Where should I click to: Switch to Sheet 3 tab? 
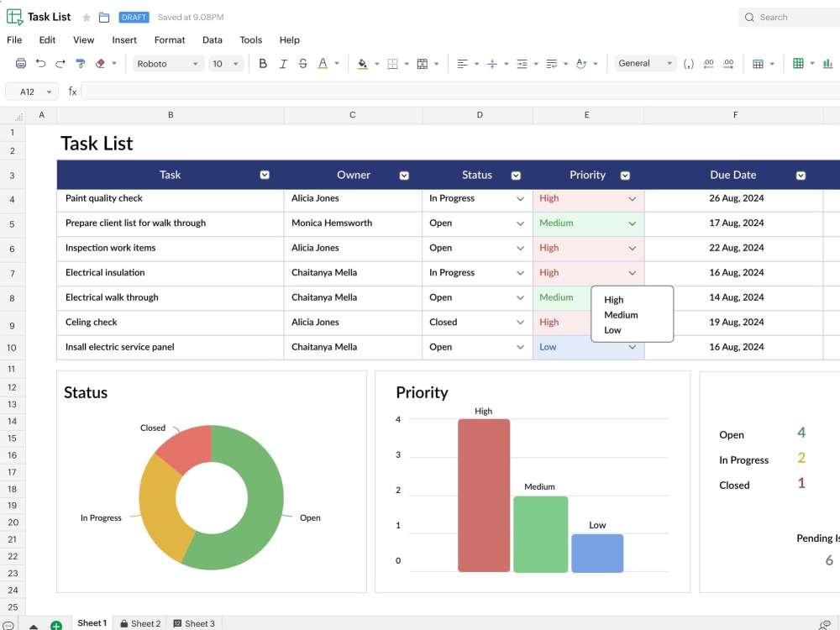click(x=194, y=623)
